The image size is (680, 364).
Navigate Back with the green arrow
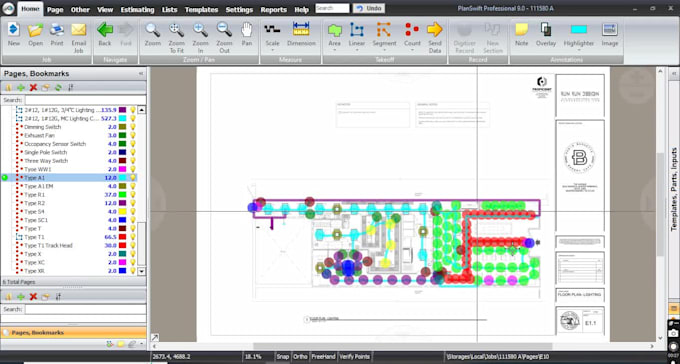105,30
